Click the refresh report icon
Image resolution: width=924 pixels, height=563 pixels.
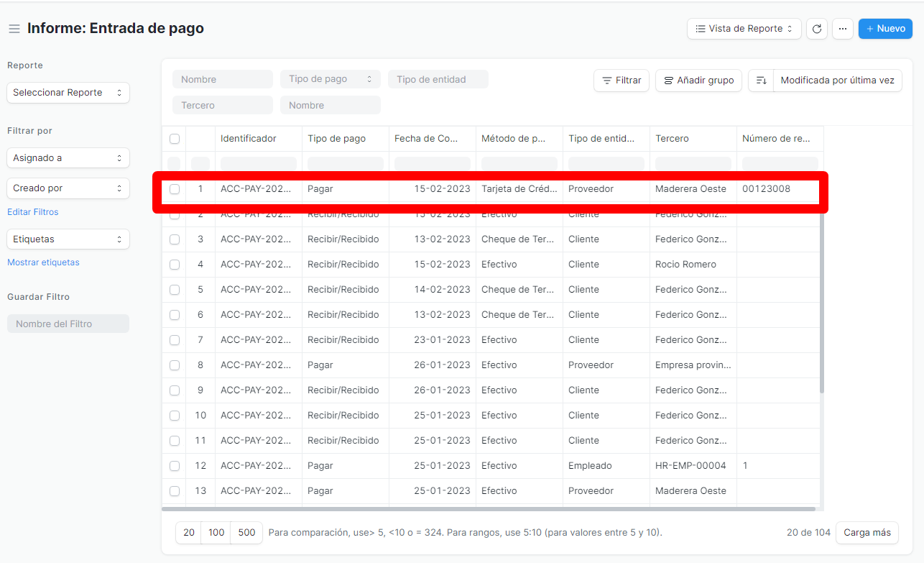(816, 29)
